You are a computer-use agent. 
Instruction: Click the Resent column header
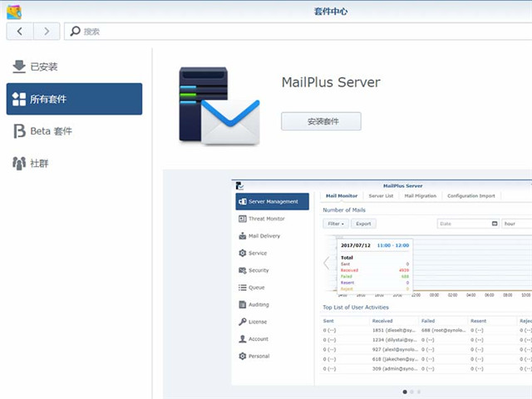479,321
